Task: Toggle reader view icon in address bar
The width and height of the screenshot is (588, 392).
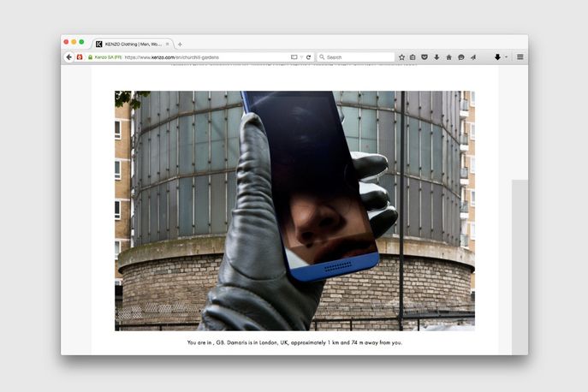Action: click(294, 57)
